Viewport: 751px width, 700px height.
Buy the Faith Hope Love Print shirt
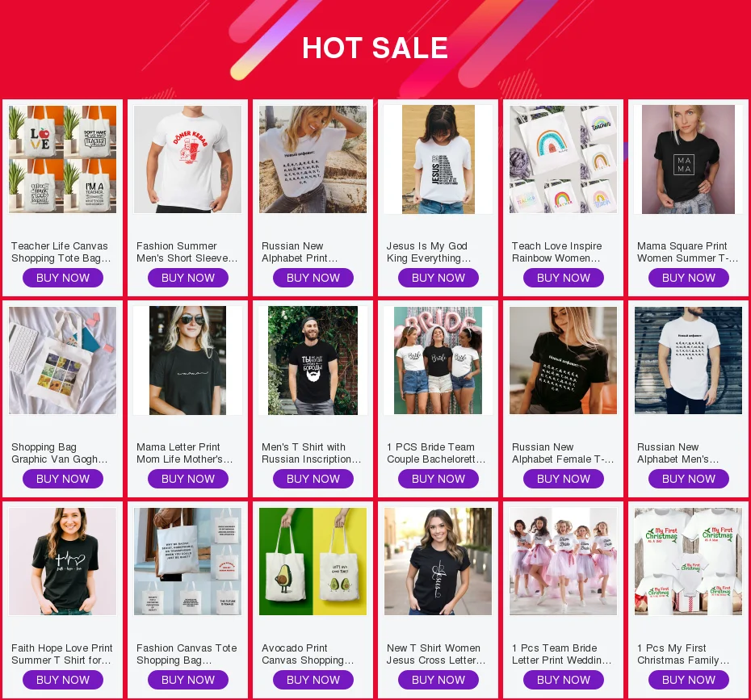click(63, 680)
